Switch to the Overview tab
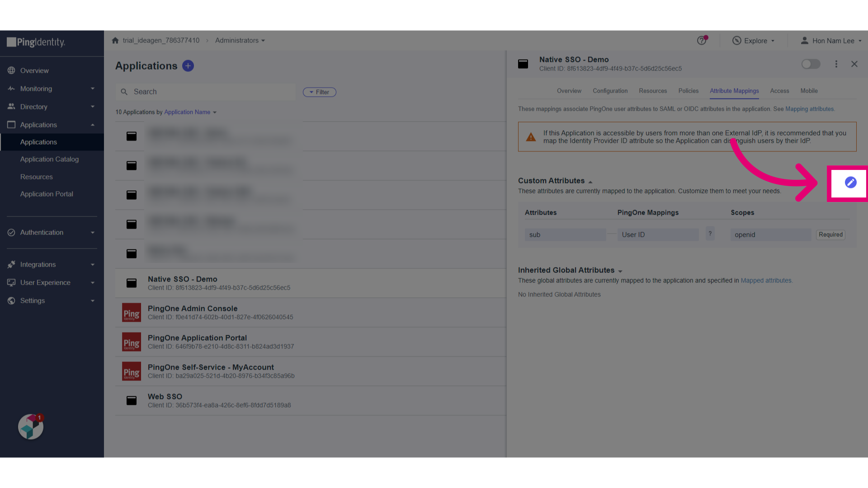The image size is (868, 488). [x=569, y=91]
